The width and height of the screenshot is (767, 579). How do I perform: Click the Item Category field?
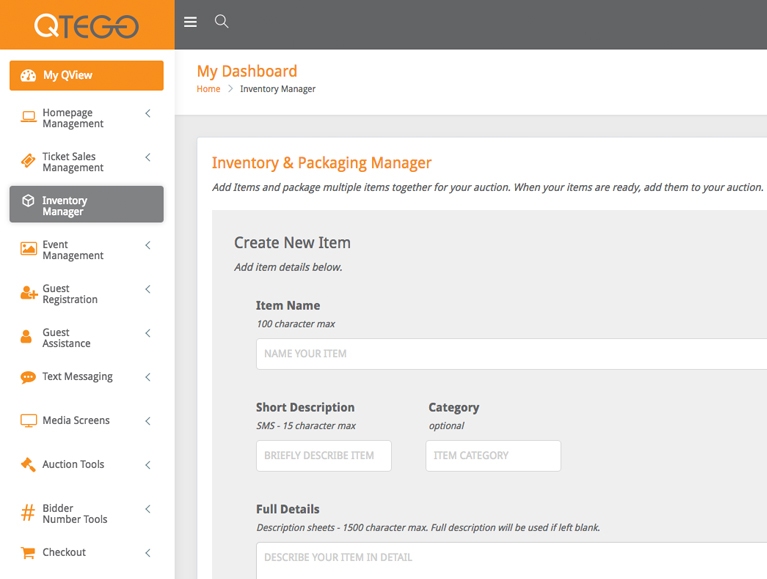pos(492,456)
